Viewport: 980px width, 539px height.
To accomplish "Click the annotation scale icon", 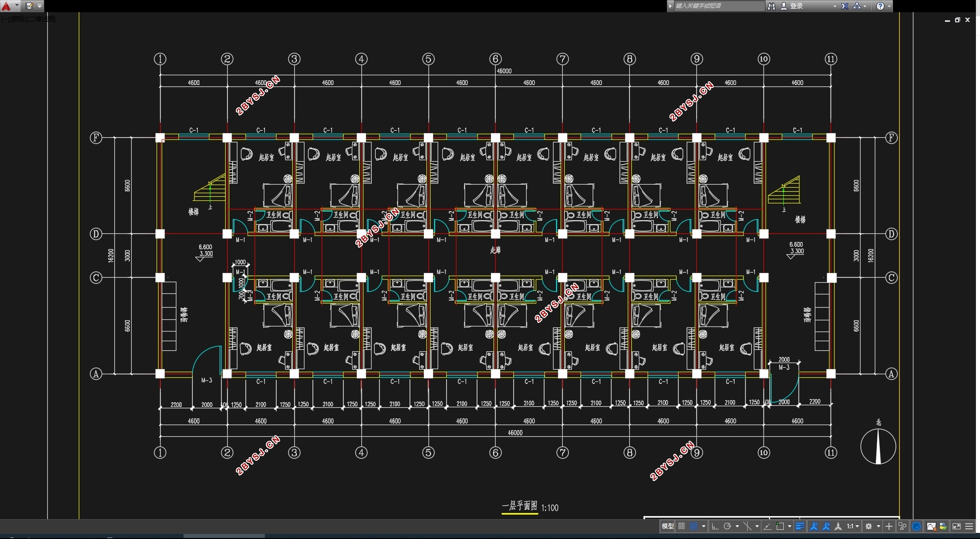I will (x=838, y=526).
